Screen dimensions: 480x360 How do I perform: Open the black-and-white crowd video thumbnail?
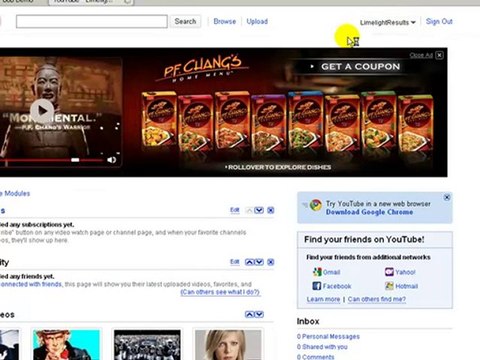click(x=147, y=345)
